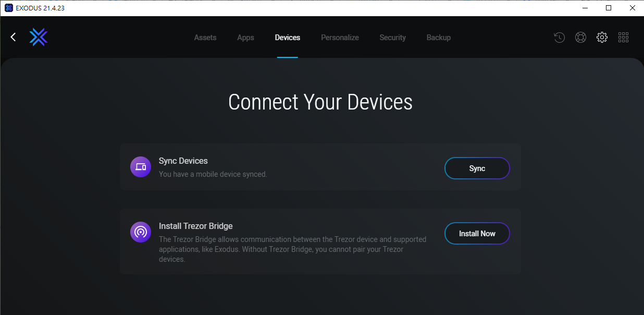The height and width of the screenshot is (315, 644).
Task: Open settings gear icon
Action: pyautogui.click(x=602, y=38)
